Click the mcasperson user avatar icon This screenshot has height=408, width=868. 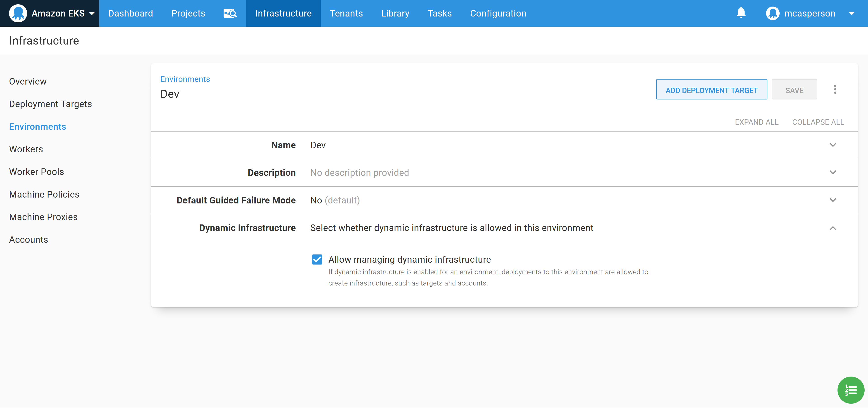coord(772,13)
